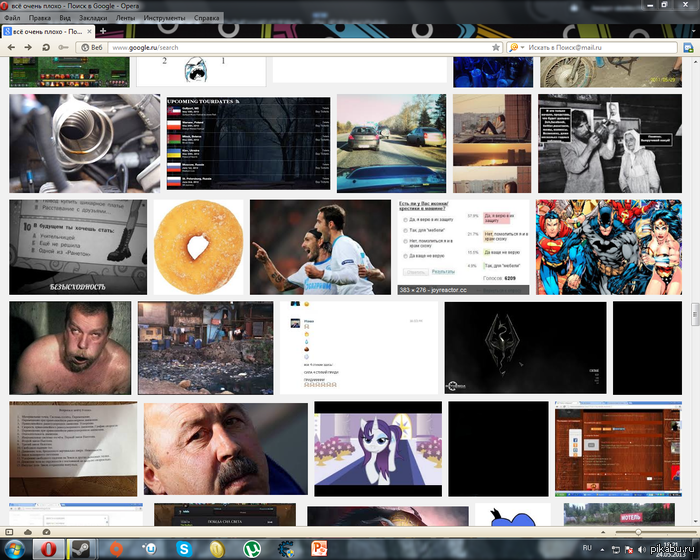Open the slum garbage photo thumbnail
The height and width of the screenshot is (560, 700).
click(205, 348)
